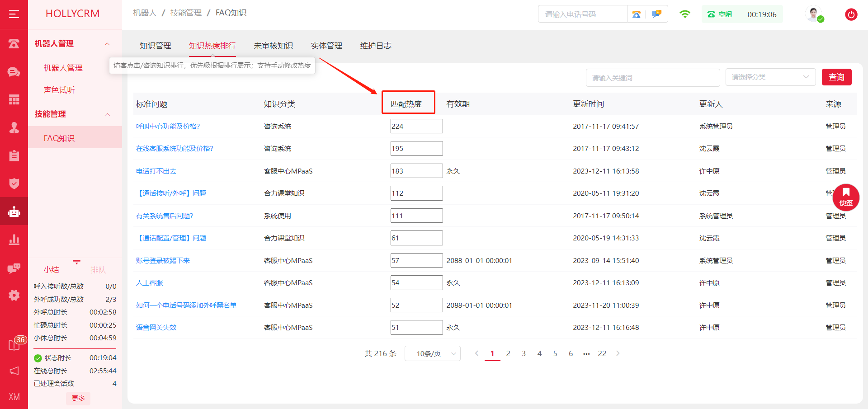This screenshot has width=868, height=409.
Task: Click the 请输入关键词 keyword input field
Action: coord(653,78)
